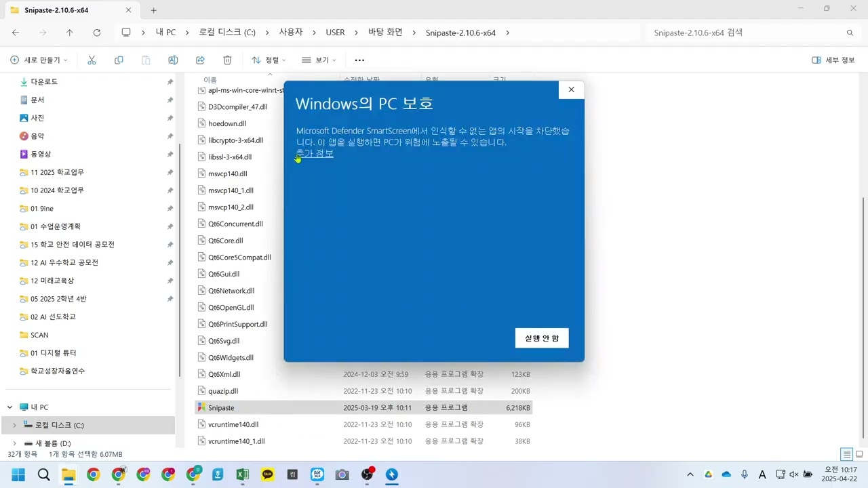Open the Camera app taskbar icon

coord(342,474)
